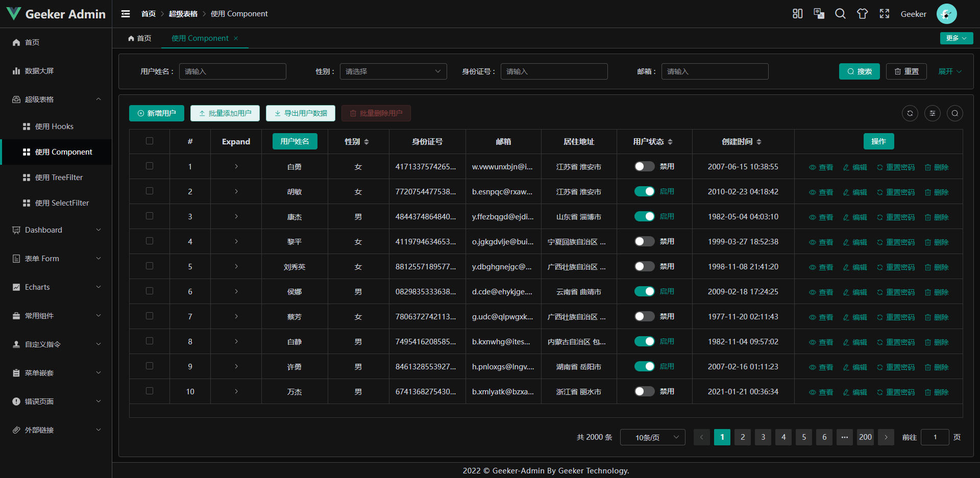Click 编辑 for row 侯娜
Image resolution: width=980 pixels, height=478 pixels.
pyautogui.click(x=855, y=292)
